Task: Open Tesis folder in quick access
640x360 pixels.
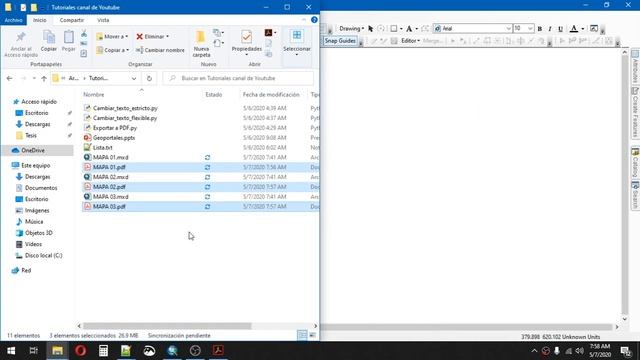Action: click(31, 136)
